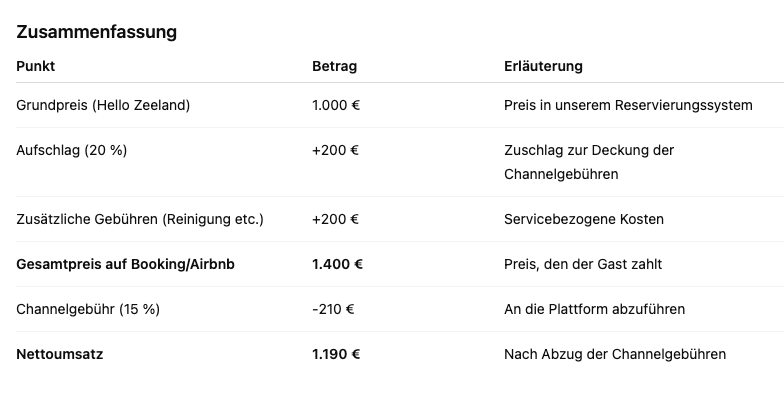Click the Grundpreis (Hello Zeeland) cell
The width and height of the screenshot is (784, 402).
(103, 105)
